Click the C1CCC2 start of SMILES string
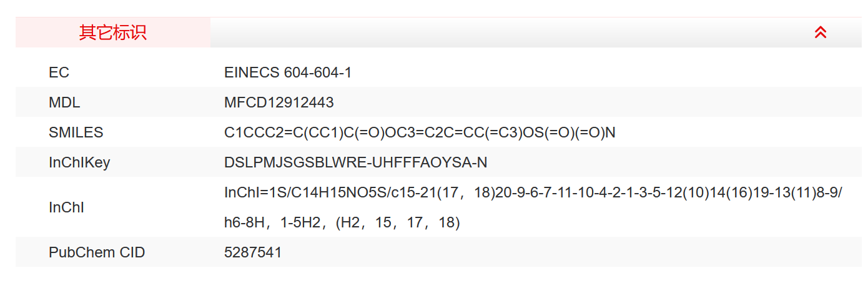The width and height of the screenshot is (868, 283). pos(244,132)
